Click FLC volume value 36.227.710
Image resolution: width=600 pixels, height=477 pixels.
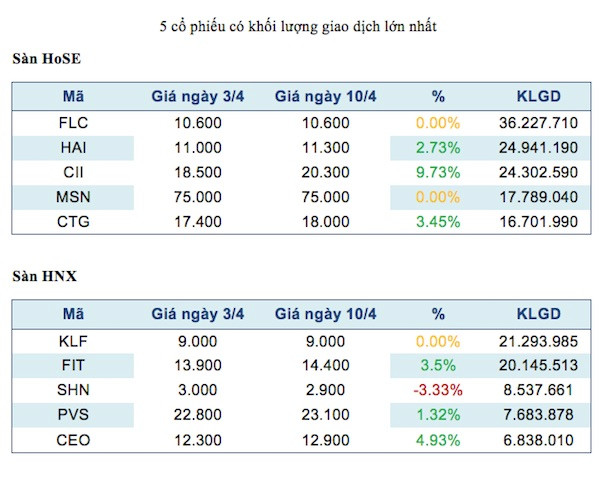click(x=537, y=124)
